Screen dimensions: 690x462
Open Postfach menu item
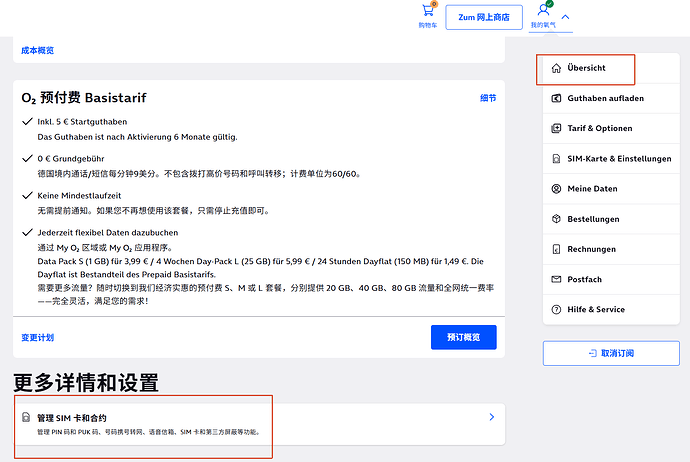point(611,279)
